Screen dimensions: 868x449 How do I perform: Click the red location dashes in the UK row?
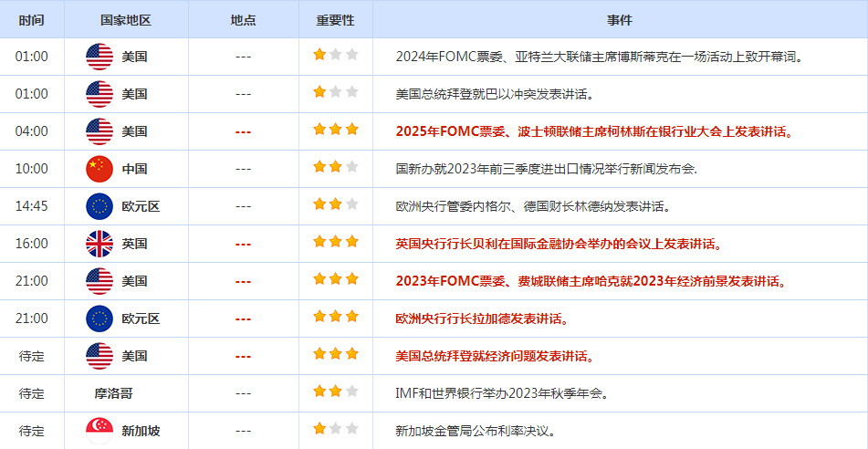pyautogui.click(x=244, y=245)
